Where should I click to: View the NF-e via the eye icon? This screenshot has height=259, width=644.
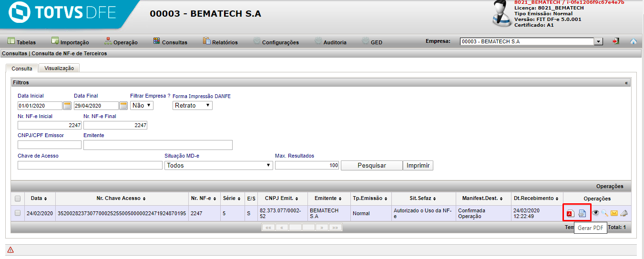click(x=595, y=213)
